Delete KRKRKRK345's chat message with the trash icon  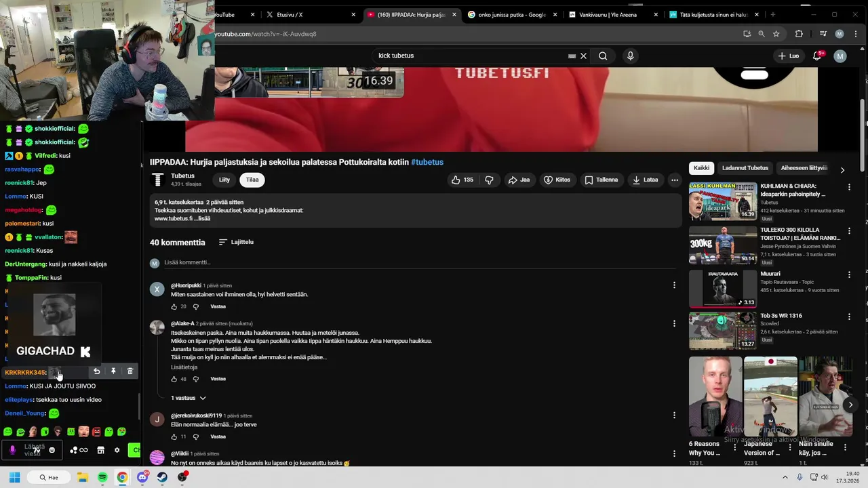point(130,371)
